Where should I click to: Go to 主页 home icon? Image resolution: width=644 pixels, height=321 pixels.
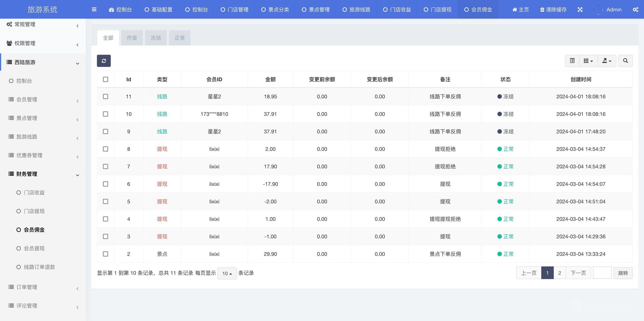coord(515,9)
